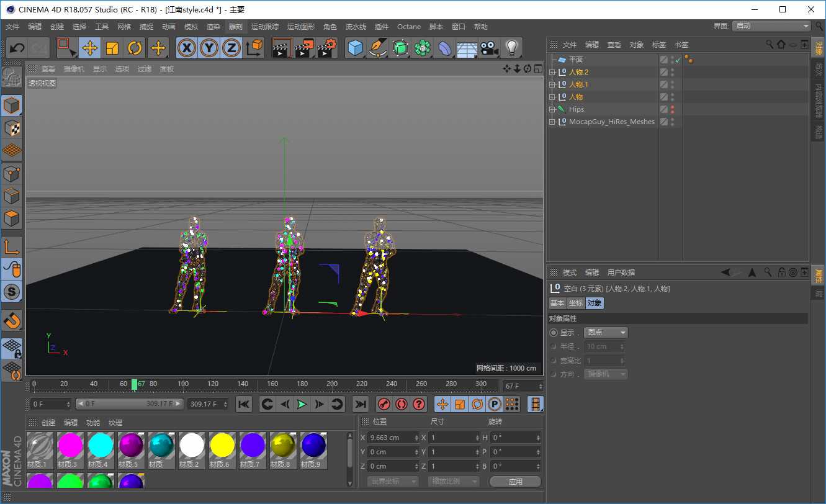Image resolution: width=826 pixels, height=504 pixels.
Task: Switch to Model mode in left palette
Action: [12, 106]
